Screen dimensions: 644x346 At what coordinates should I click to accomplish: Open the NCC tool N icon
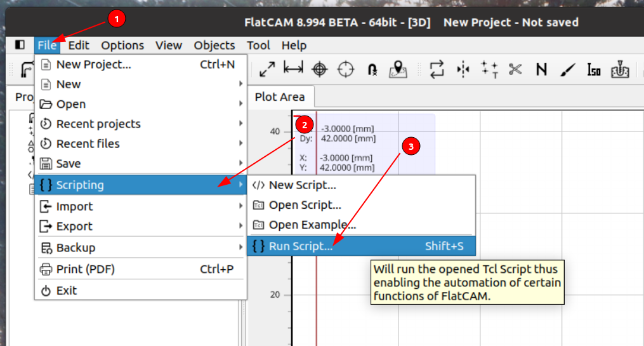[541, 69]
